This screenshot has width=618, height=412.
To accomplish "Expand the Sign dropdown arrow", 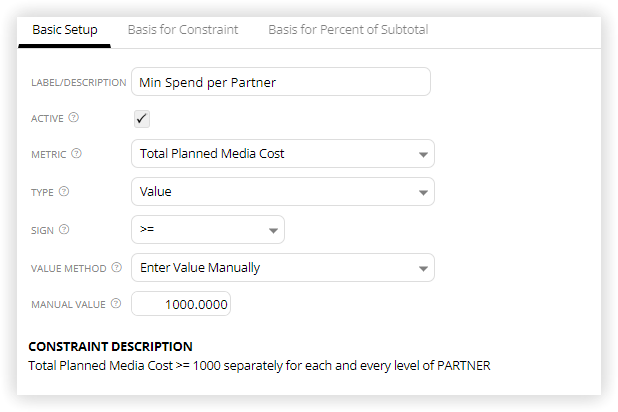I will tap(273, 231).
